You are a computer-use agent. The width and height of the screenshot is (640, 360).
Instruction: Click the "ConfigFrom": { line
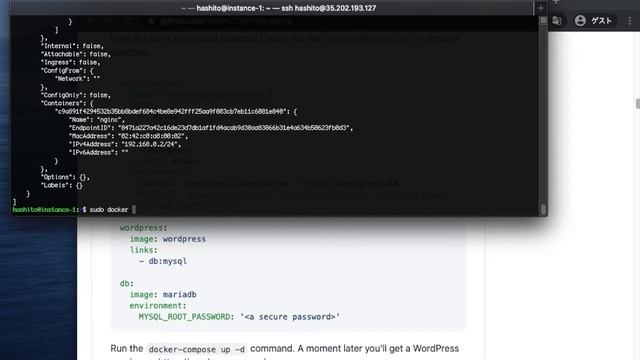[x=67, y=71]
